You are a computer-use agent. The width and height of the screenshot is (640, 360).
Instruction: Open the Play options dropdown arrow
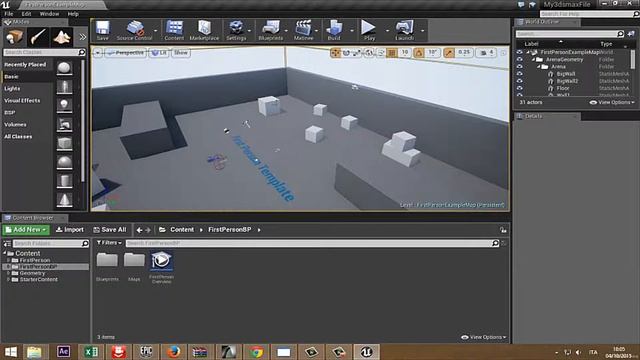[387, 31]
